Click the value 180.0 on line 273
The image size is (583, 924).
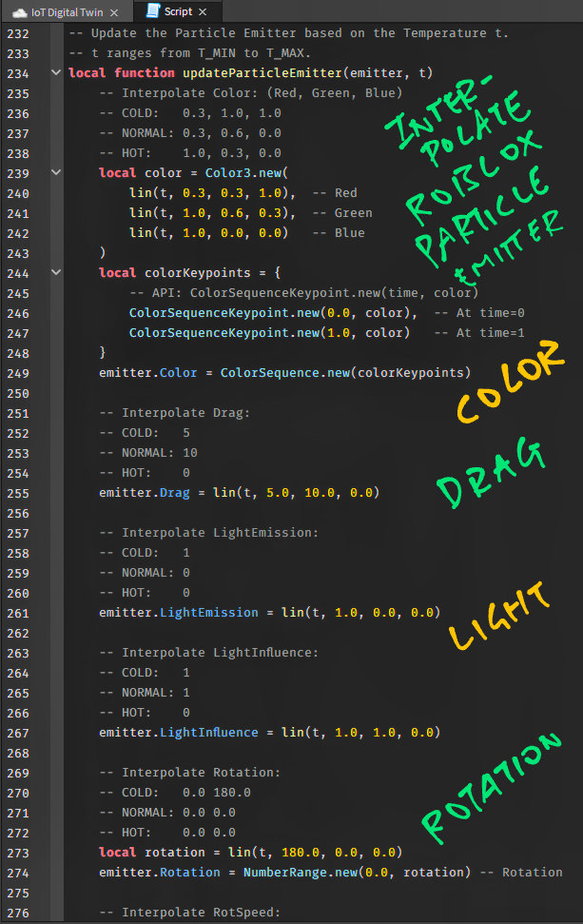[x=301, y=853]
